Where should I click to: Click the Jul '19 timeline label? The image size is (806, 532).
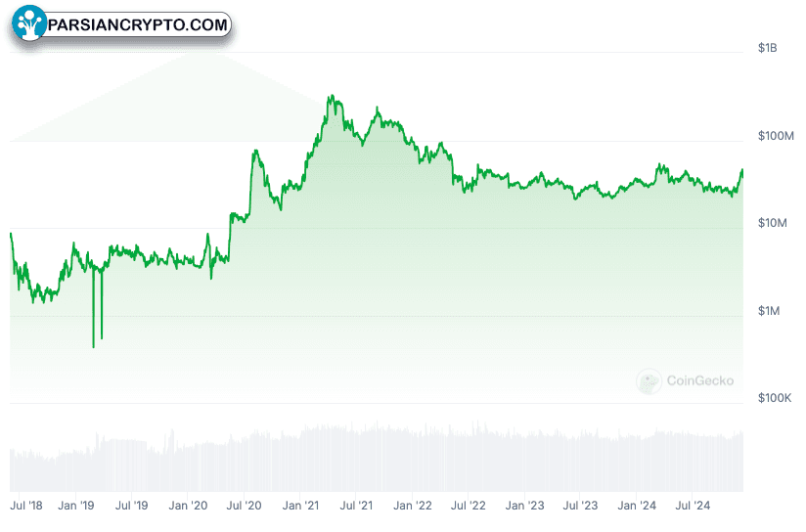[132, 506]
